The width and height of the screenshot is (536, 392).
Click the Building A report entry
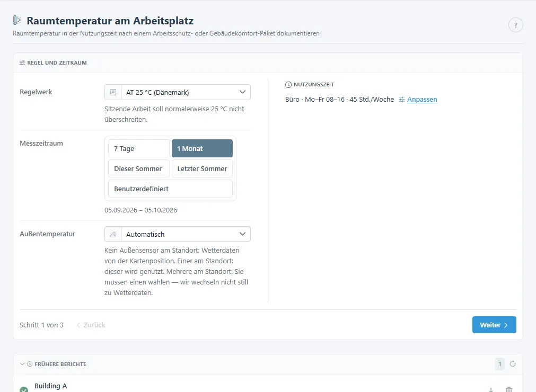click(x=50, y=386)
